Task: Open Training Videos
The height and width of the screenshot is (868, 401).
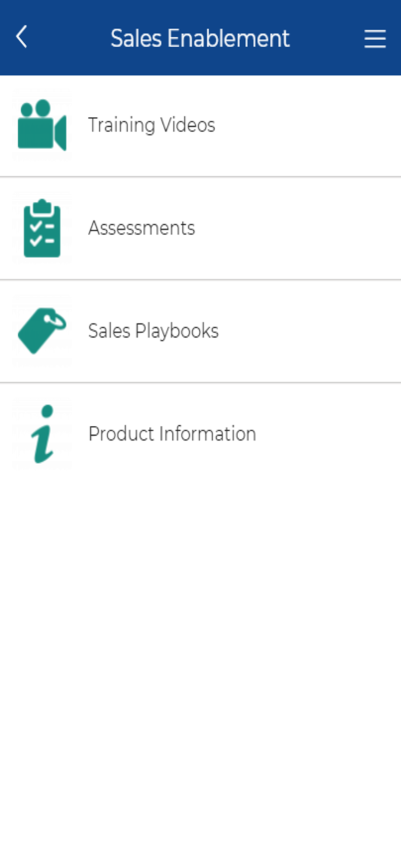Action: (x=200, y=126)
